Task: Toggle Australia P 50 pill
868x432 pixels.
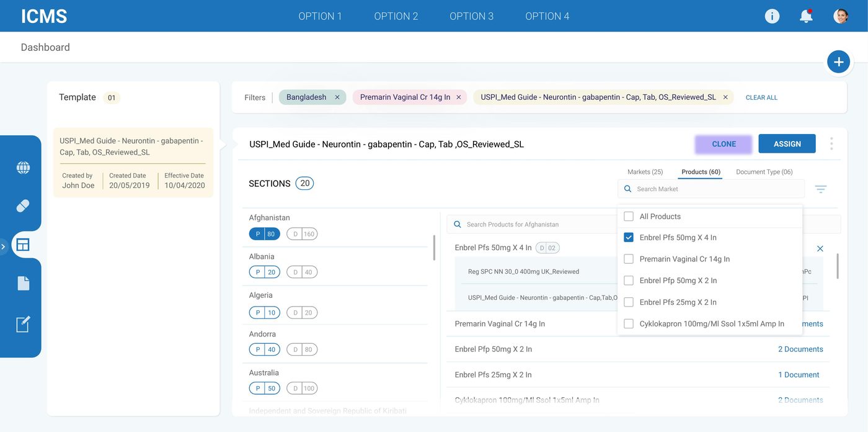Action: point(265,389)
